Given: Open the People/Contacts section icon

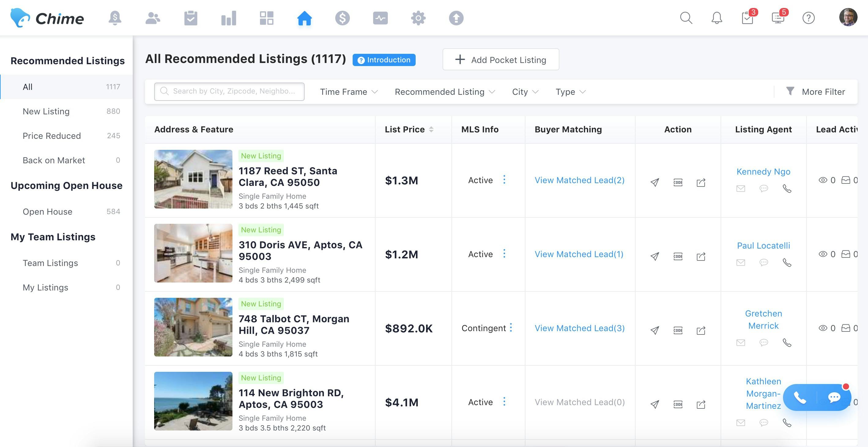Looking at the screenshot, I should (153, 18).
